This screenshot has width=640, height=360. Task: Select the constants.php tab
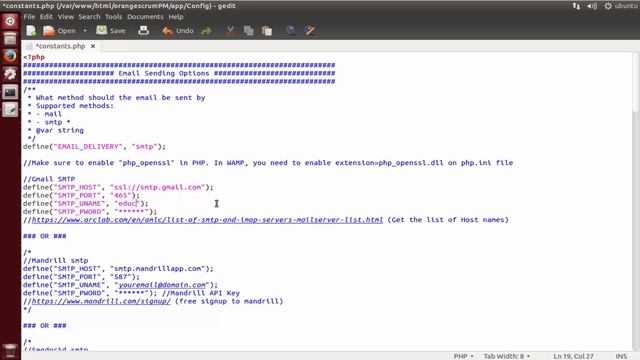(x=60, y=46)
